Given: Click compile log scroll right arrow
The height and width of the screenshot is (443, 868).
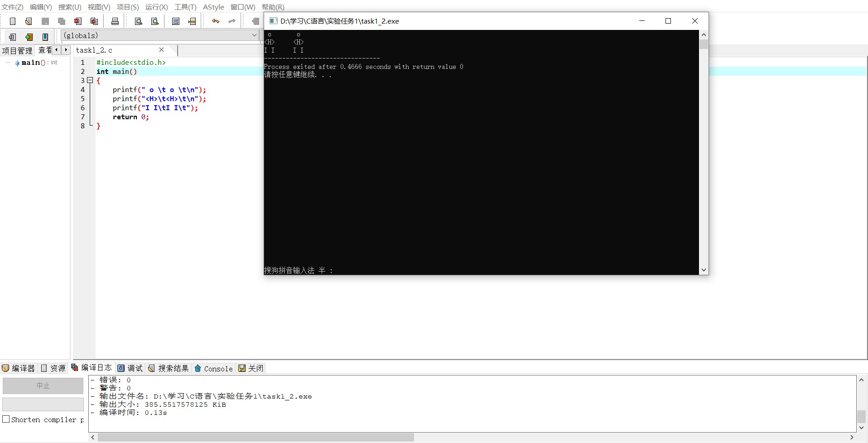Looking at the screenshot, I should coord(851,437).
